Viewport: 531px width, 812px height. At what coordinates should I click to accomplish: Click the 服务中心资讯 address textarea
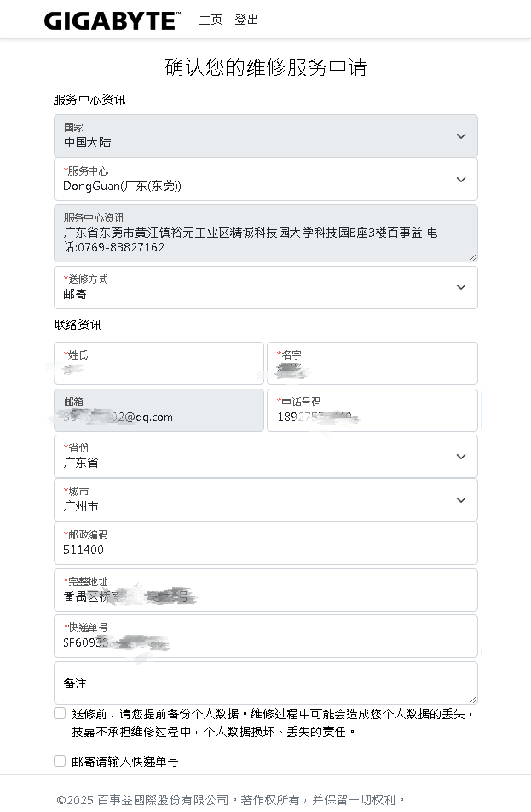click(x=265, y=233)
